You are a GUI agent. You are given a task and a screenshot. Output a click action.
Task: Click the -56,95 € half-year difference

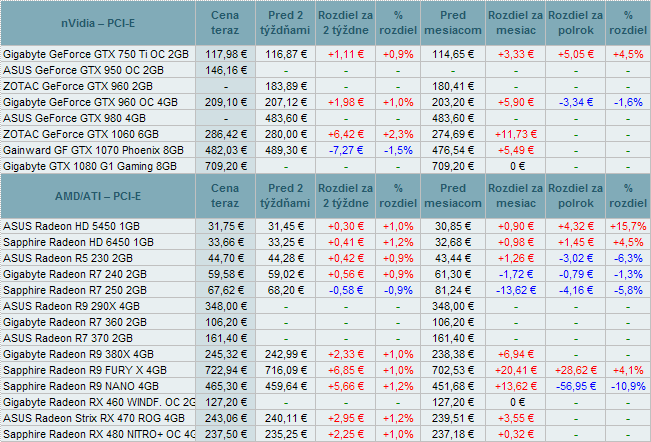576,386
